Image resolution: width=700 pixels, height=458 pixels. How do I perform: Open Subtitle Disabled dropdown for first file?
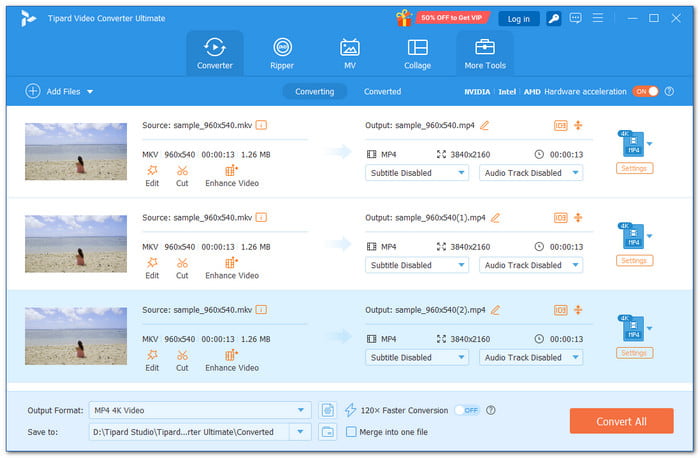417,173
